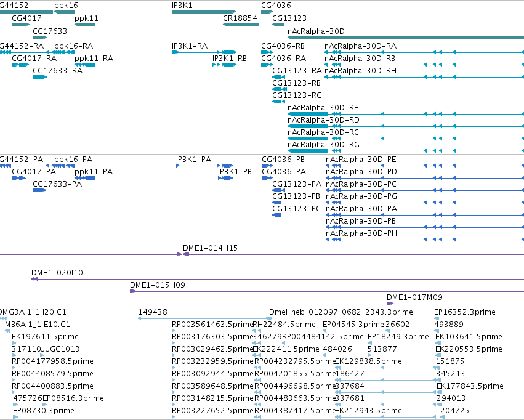524x420 pixels.
Task: Select the nAcRalpha-30D-PH protein label
Action: [361, 233]
